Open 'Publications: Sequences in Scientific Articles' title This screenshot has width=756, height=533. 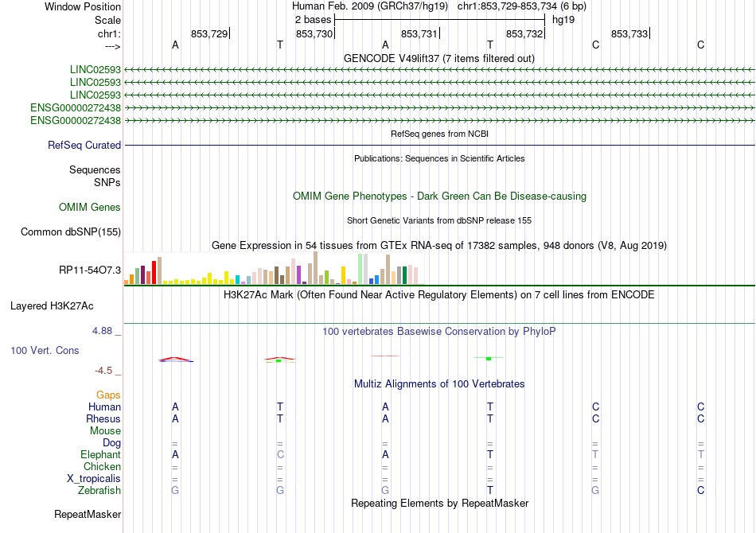439,158
